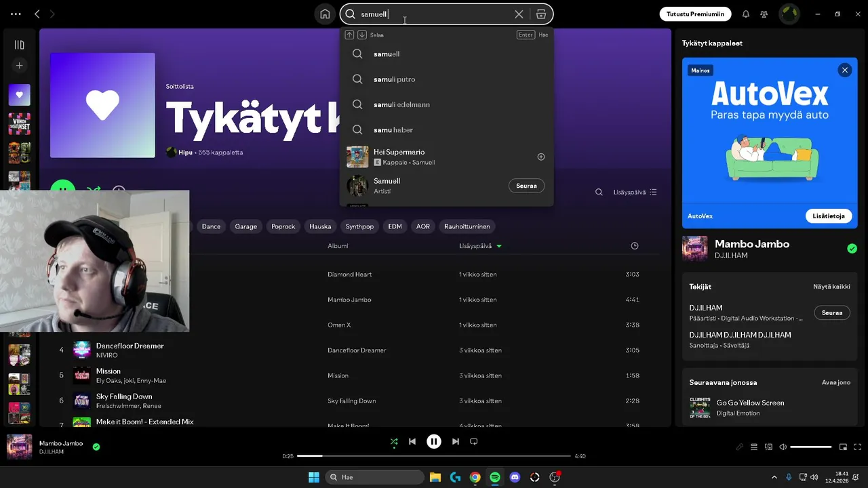
Task: Sort by the Lisäyspäivä column header
Action: click(480, 246)
